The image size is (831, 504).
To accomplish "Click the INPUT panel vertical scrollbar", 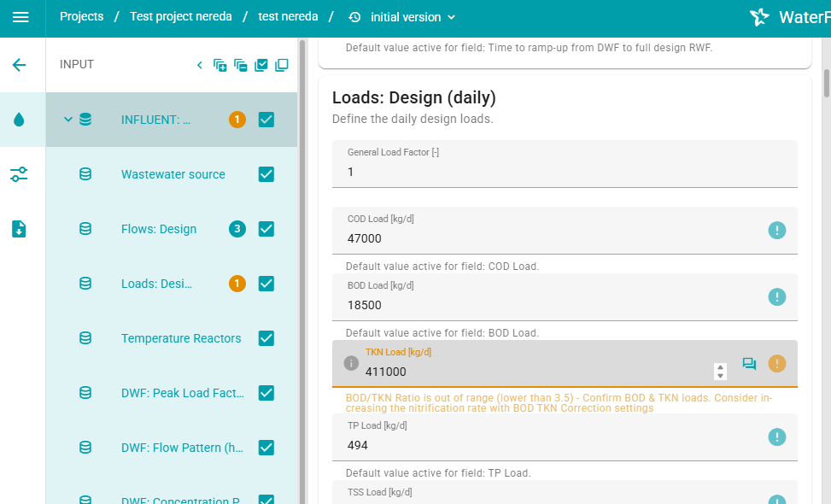I will (x=302, y=270).
